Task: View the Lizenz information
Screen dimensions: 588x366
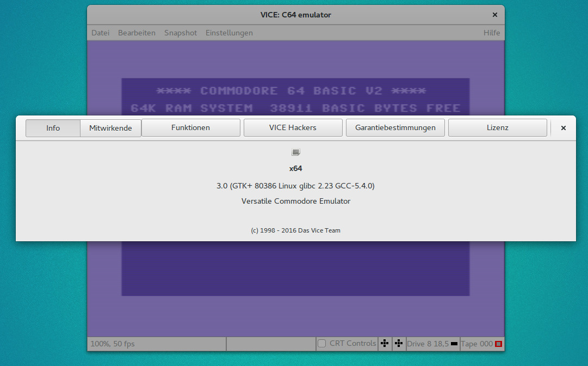Action: point(497,128)
